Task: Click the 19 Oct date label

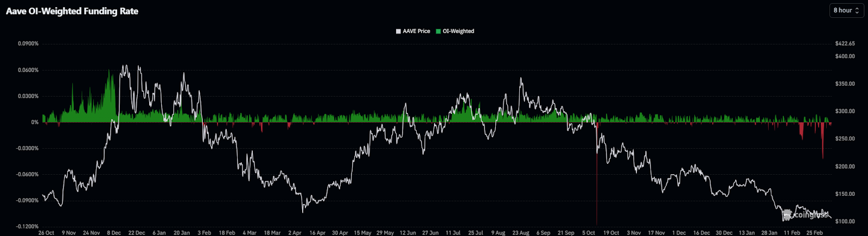Action: 611,233
